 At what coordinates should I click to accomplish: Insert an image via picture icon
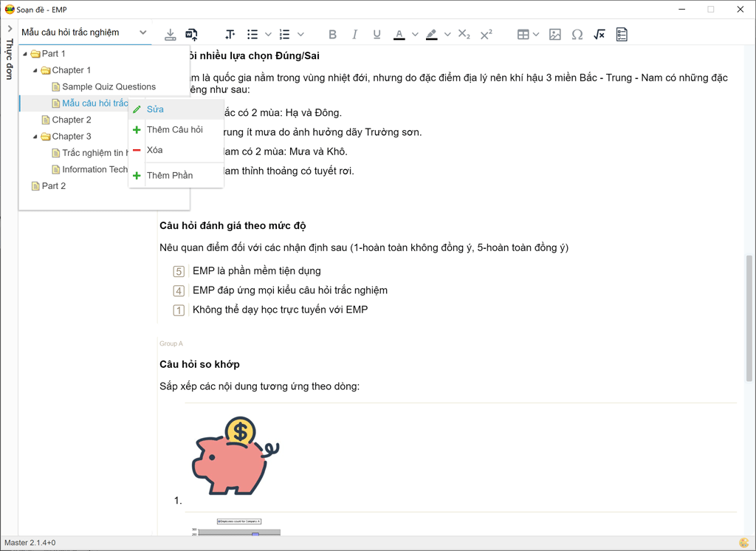pyautogui.click(x=555, y=34)
